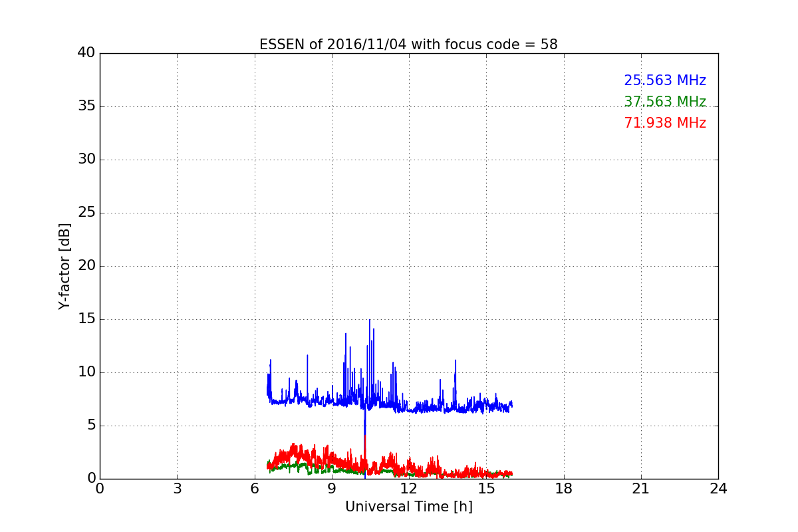This screenshot has height=532, width=798.
Task: Click the x-axis tick label 3
Action: click(x=177, y=489)
